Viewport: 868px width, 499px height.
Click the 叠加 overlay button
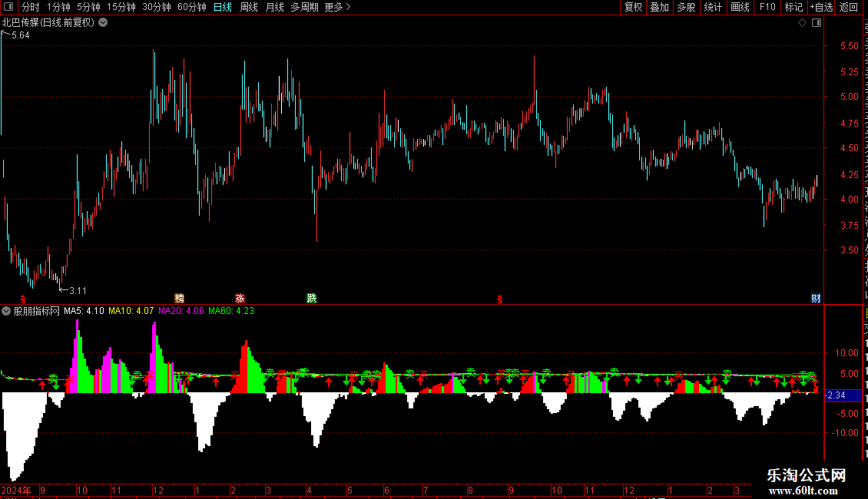pyautogui.click(x=659, y=7)
